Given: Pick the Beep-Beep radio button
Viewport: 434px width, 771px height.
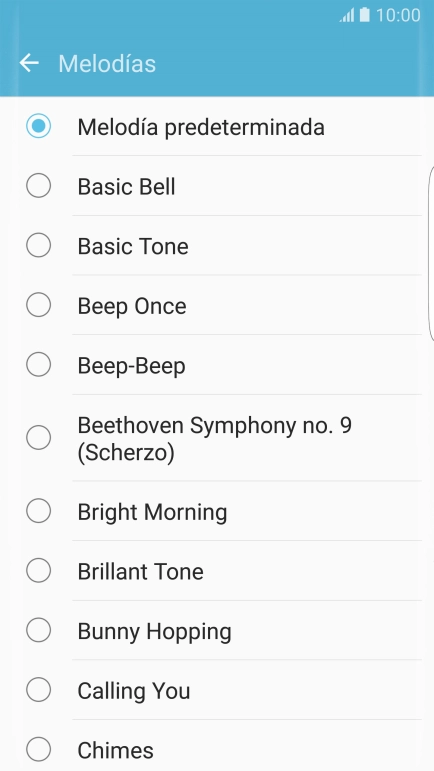Looking at the screenshot, I should click(38, 365).
